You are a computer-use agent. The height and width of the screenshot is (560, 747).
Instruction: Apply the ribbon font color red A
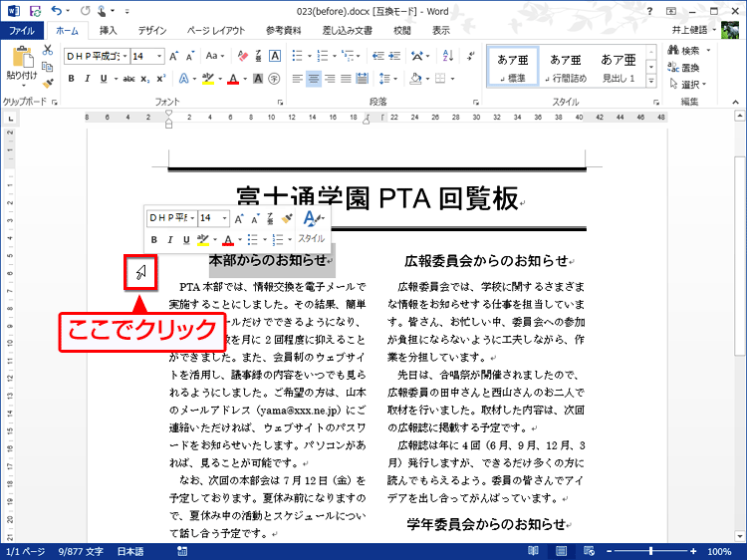232,79
